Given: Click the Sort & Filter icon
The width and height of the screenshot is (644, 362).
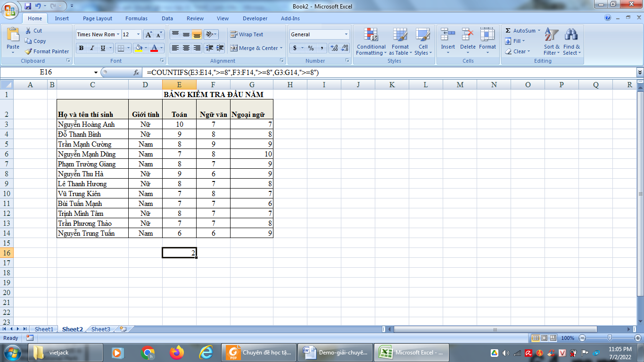Looking at the screenshot, I should (x=552, y=35).
